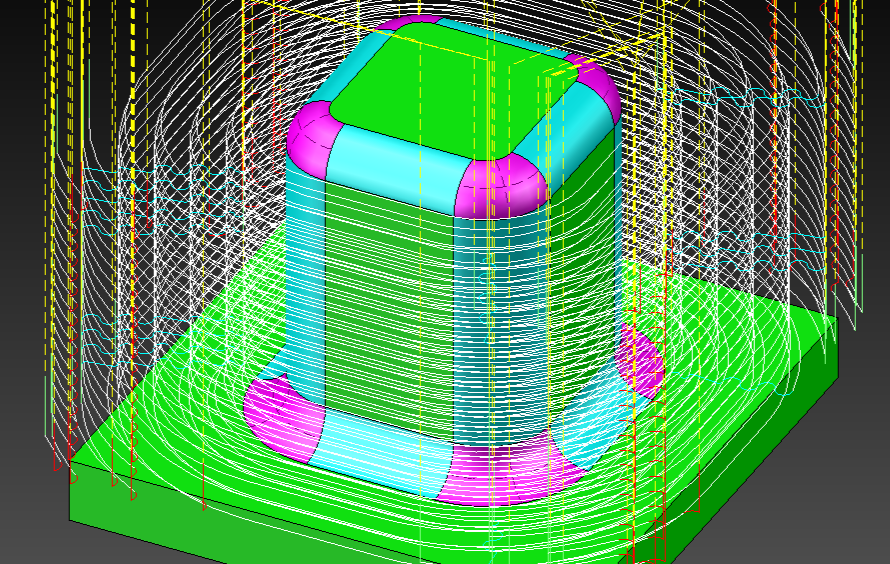Select the magenta top-front corner fillet
890x564 pixels.
[497, 187]
